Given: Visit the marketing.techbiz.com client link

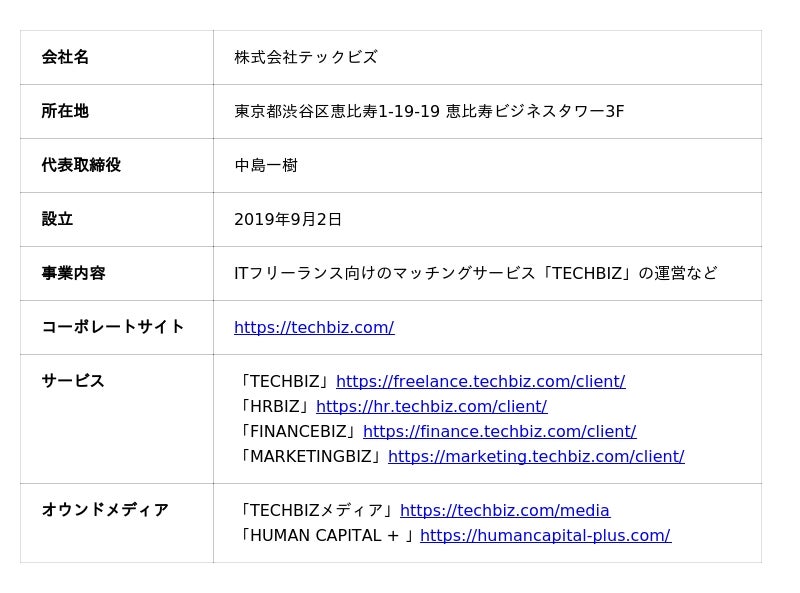Looking at the screenshot, I should (x=536, y=456).
